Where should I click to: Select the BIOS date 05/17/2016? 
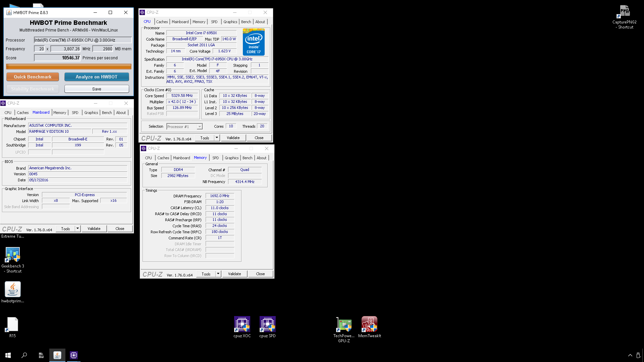pyautogui.click(x=78, y=180)
